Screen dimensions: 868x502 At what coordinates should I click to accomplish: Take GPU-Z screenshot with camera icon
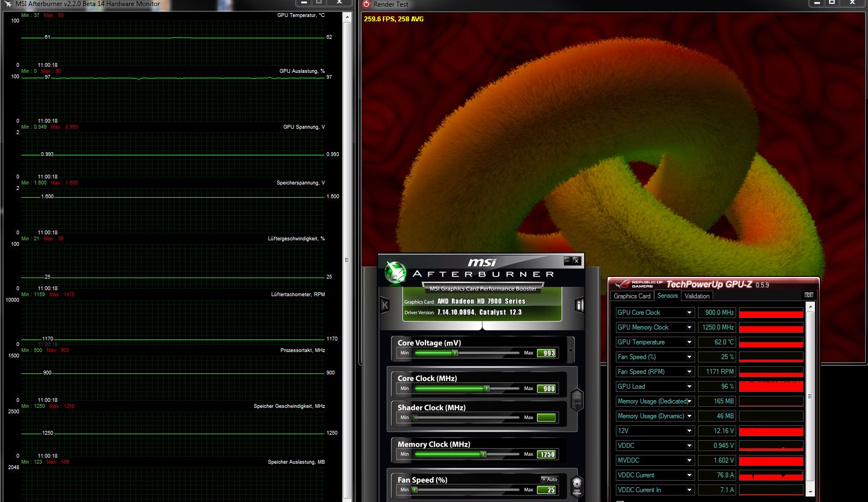808,295
